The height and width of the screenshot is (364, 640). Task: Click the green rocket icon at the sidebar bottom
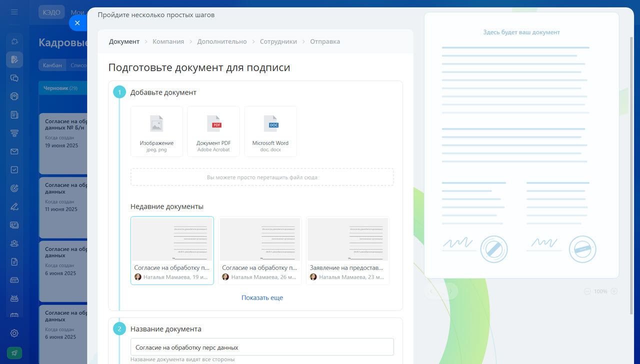point(14,353)
